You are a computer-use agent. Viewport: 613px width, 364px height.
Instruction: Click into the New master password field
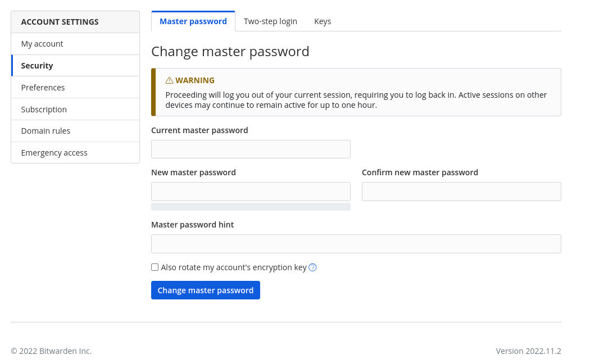251,192
